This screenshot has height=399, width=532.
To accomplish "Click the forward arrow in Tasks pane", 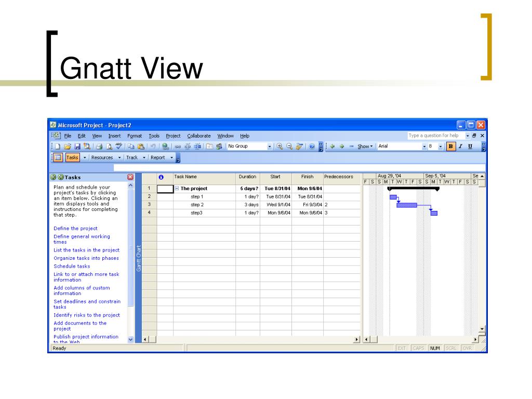I will tap(61, 177).
